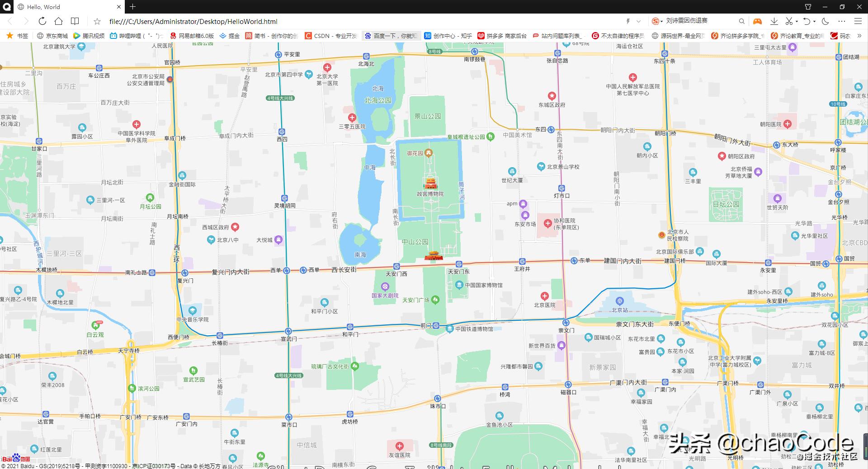Expand the Sogou search engine dropdown
Image resolution: width=868 pixels, height=469 pixels.
tap(662, 21)
